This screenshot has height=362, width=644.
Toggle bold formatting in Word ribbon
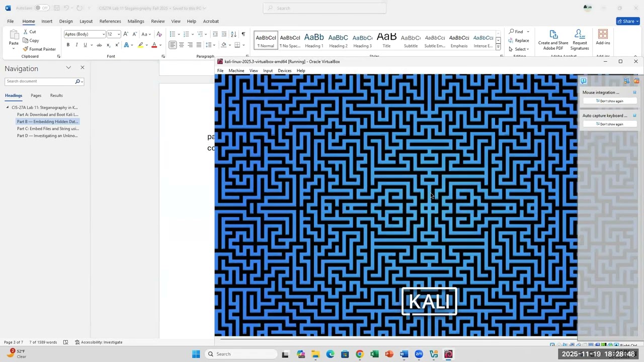pyautogui.click(x=68, y=45)
